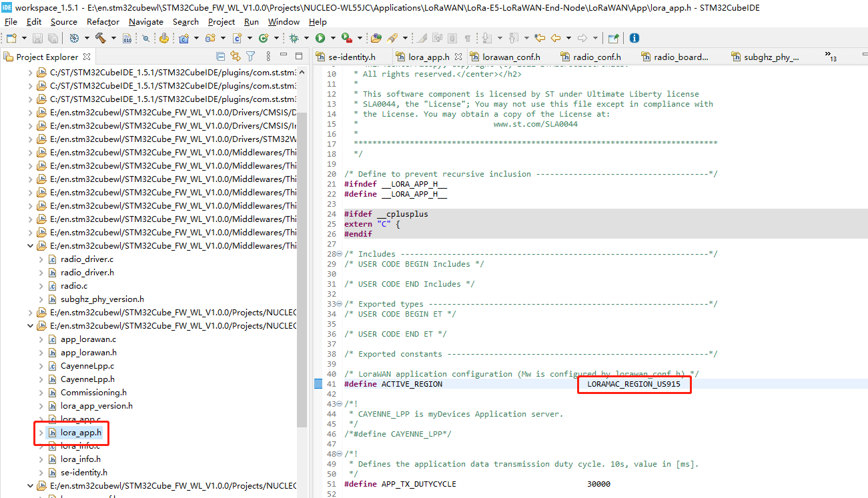The image size is (868, 498).
Task: Click the new C source file icon
Action: click(238, 38)
